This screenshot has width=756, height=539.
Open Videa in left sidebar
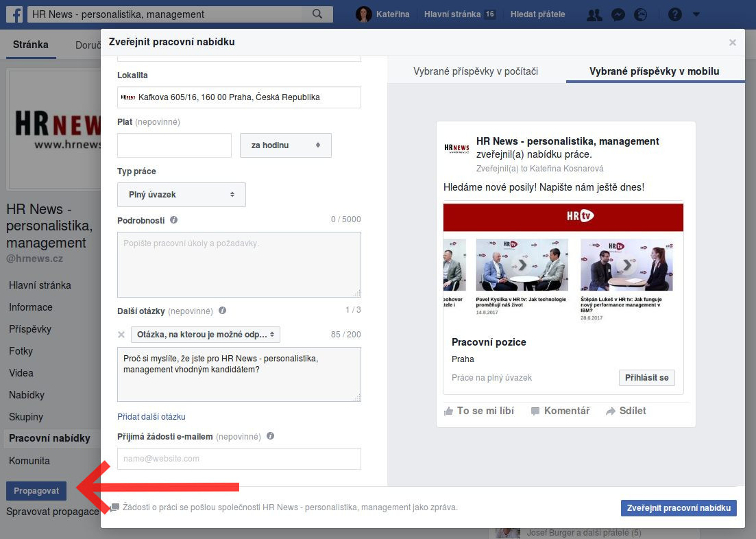tap(21, 373)
